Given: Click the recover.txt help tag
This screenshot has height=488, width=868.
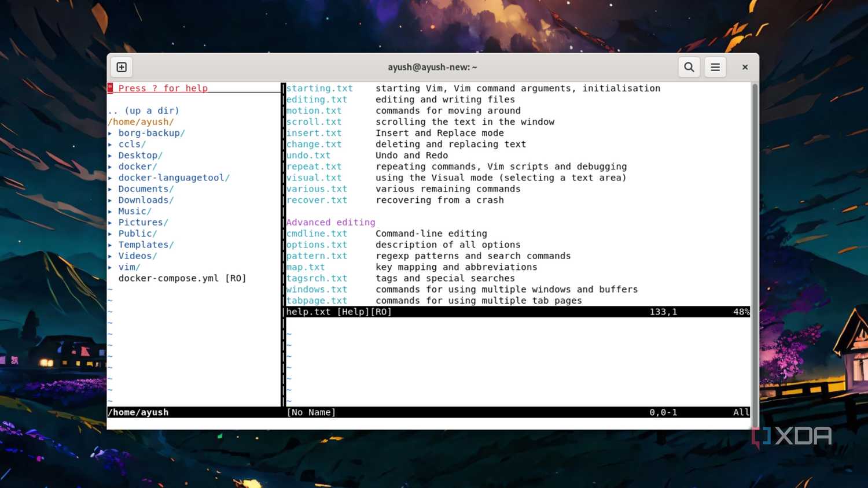Looking at the screenshot, I should (x=317, y=200).
